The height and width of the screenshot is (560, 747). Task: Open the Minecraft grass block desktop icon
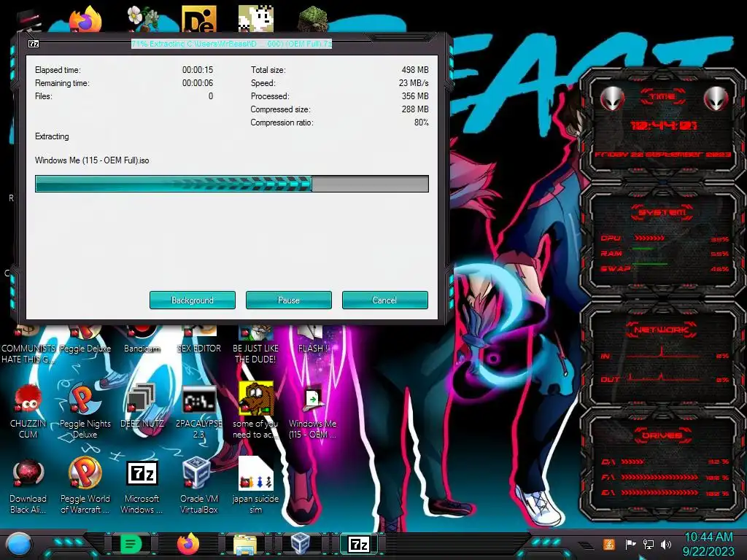pyautogui.click(x=312, y=20)
